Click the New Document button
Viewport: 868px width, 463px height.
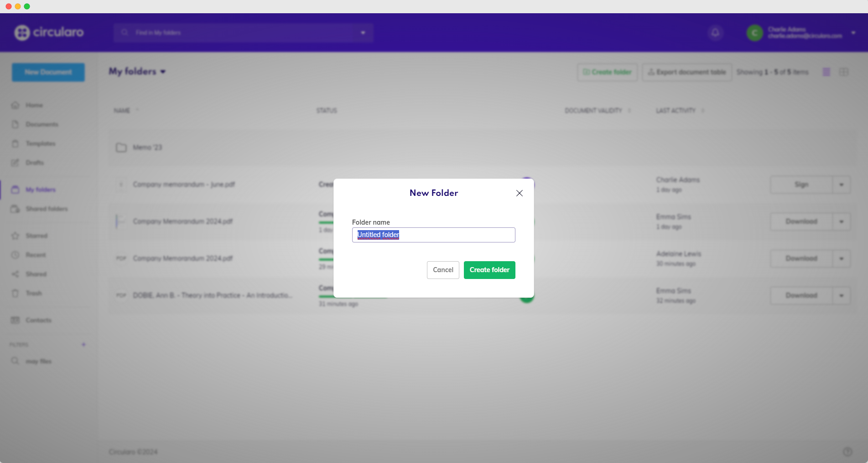[x=48, y=72]
